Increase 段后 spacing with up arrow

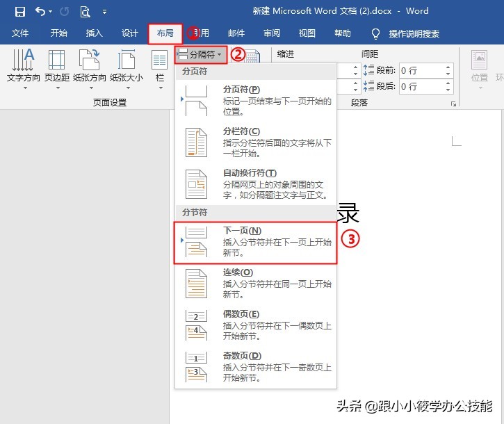coord(448,83)
